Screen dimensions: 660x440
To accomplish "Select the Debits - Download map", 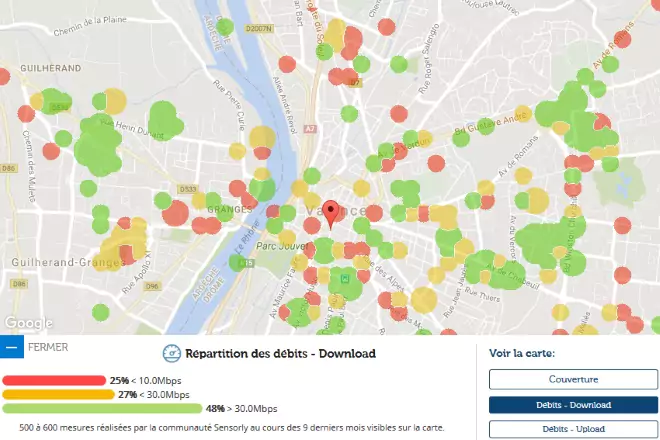I will click(x=573, y=404).
